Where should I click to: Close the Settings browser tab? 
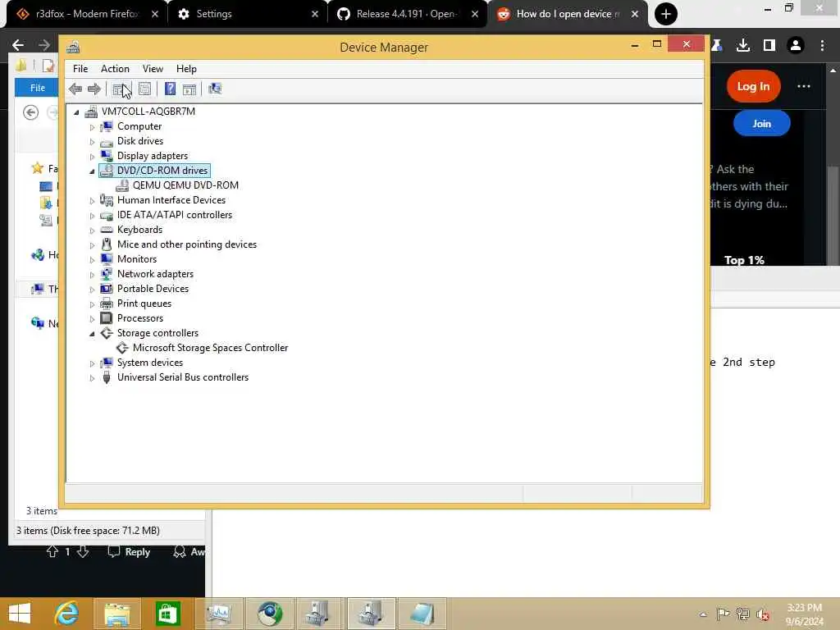point(315,15)
